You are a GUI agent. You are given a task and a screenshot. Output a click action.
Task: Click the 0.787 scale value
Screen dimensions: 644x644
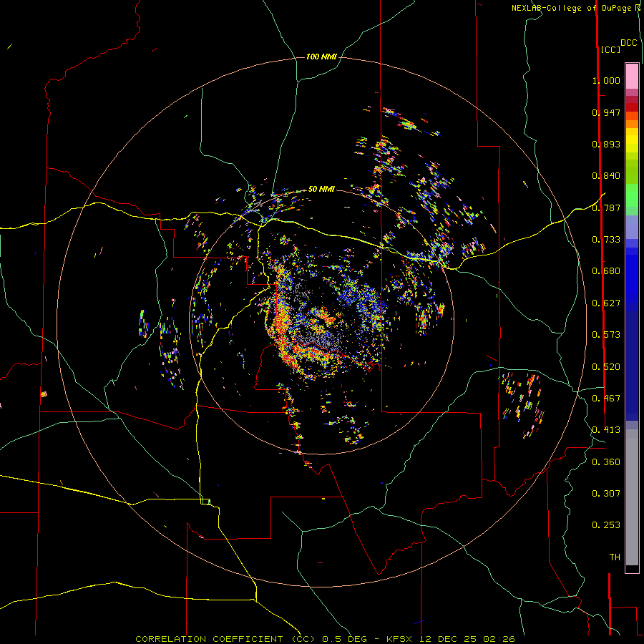pyautogui.click(x=606, y=208)
